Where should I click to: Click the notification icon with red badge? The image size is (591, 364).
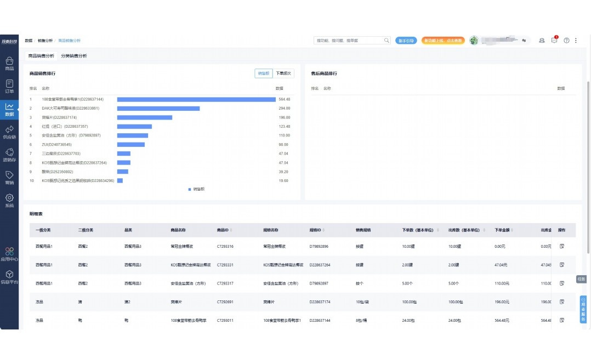554,41
